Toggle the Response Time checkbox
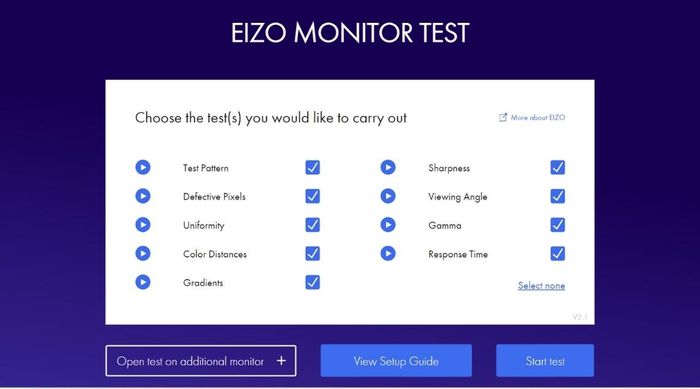Image resolution: width=700 pixels, height=389 pixels. (558, 254)
